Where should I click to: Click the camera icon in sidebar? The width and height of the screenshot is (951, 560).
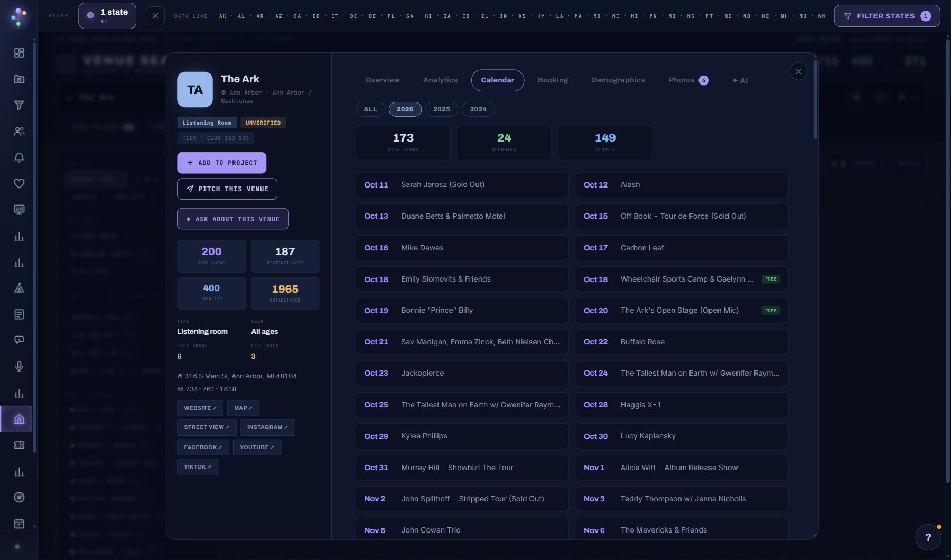[19, 79]
